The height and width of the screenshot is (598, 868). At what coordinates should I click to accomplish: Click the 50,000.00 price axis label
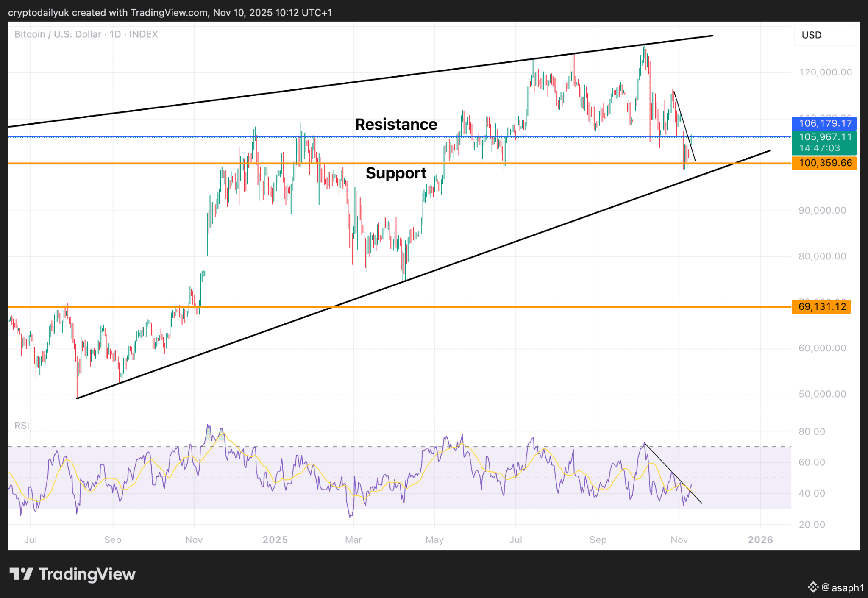pyautogui.click(x=822, y=394)
